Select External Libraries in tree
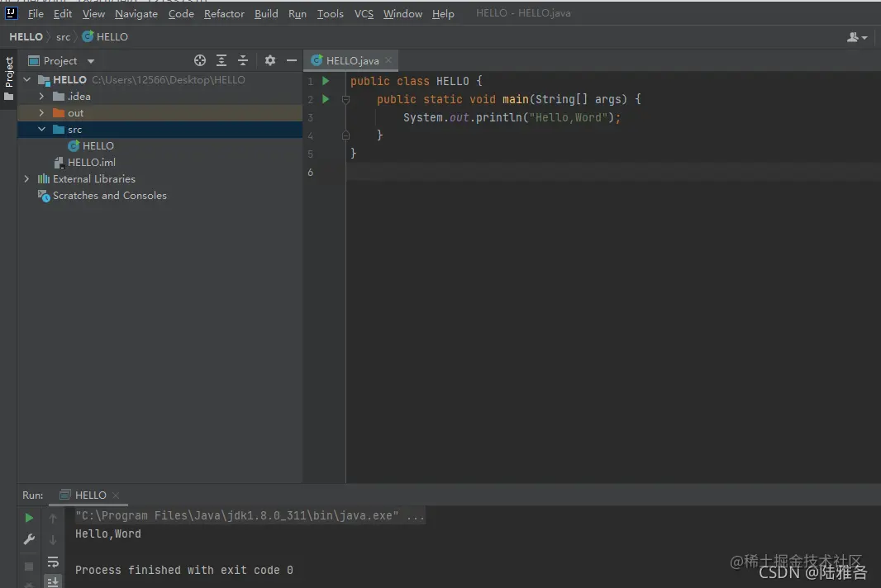This screenshot has height=588, width=881. (87, 178)
